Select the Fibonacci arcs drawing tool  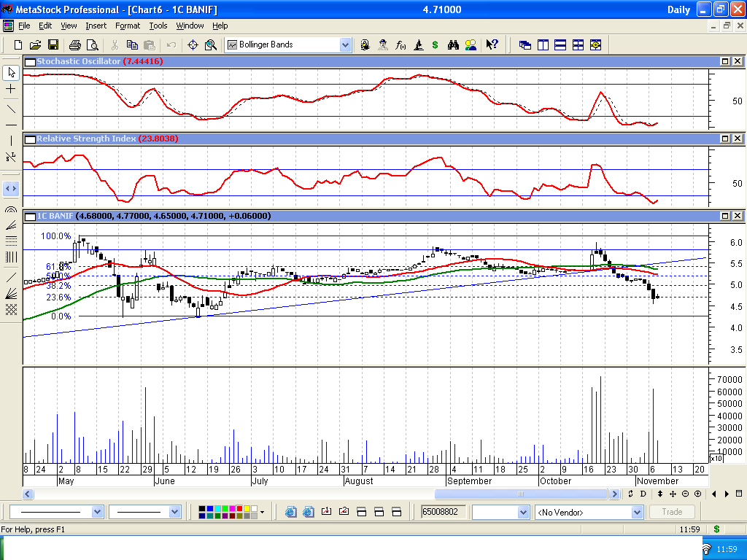point(11,210)
